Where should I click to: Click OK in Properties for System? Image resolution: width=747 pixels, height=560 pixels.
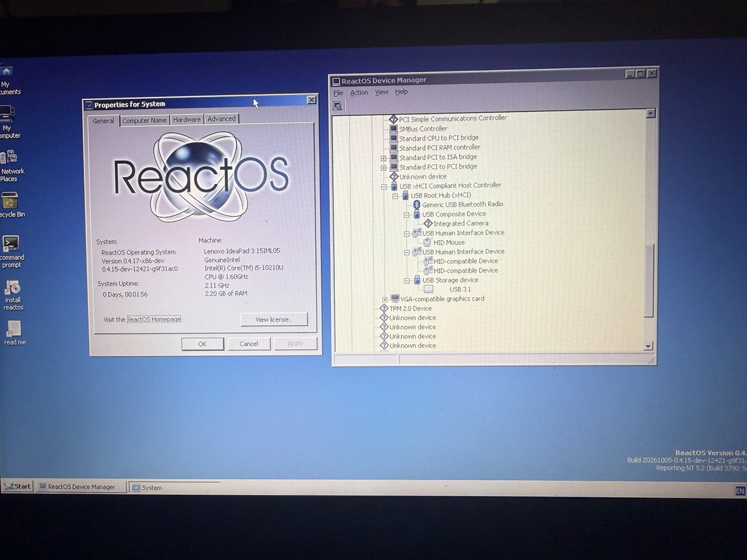[x=202, y=343]
